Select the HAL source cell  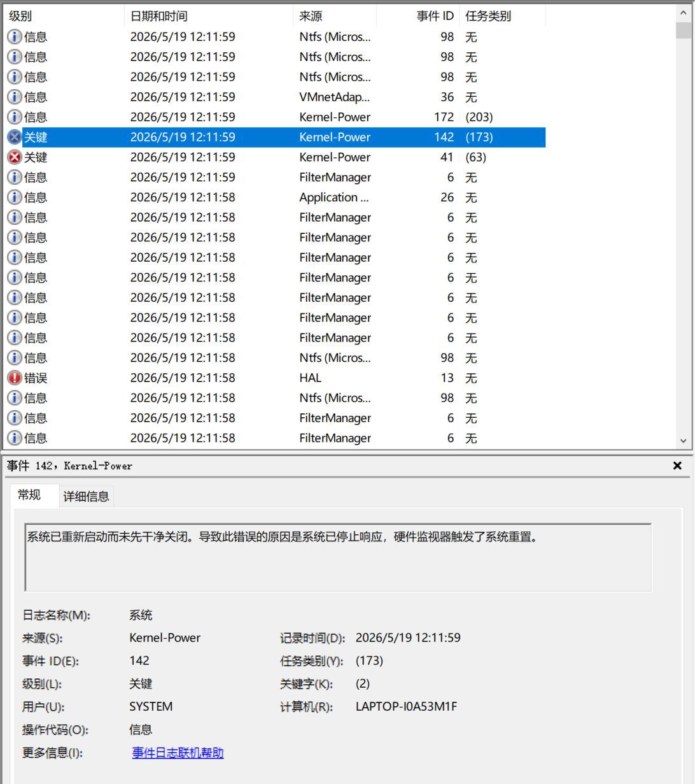(311, 378)
